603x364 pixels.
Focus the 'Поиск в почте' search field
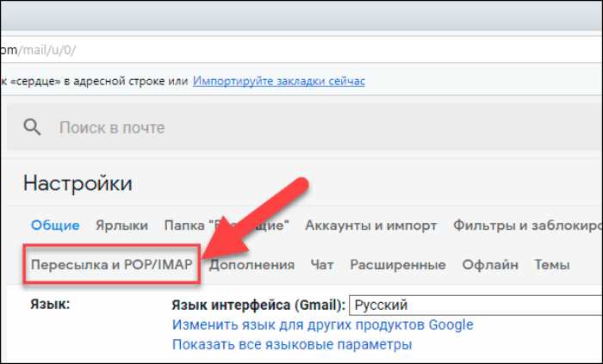click(x=305, y=127)
